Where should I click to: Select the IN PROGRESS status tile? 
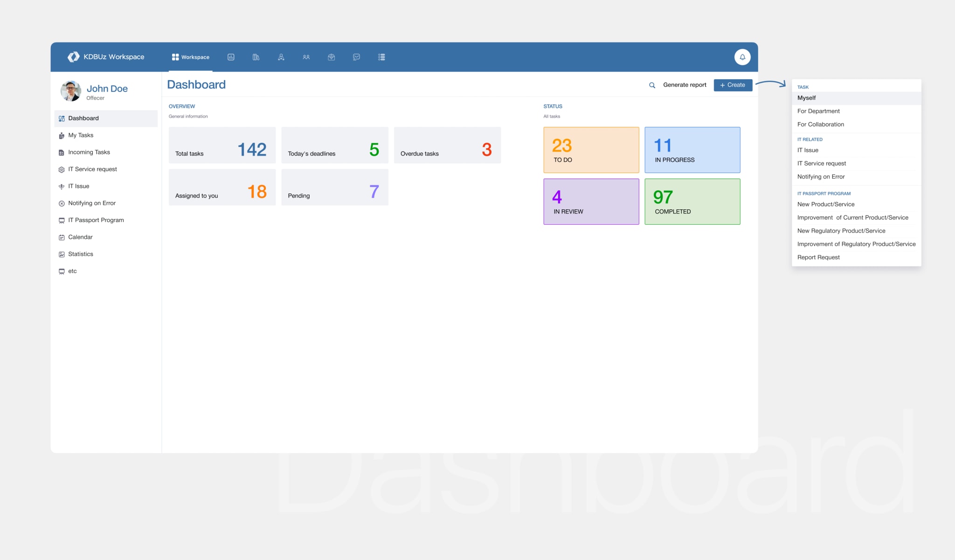[692, 150]
